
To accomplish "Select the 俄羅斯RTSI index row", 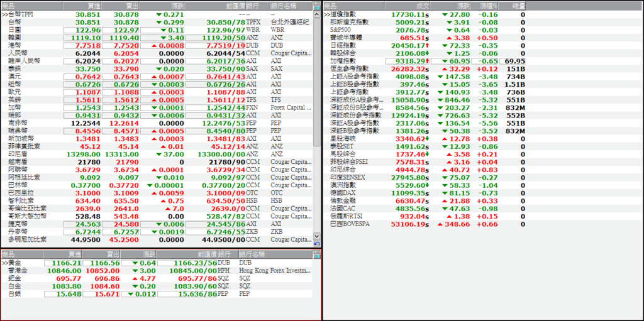I will (x=425, y=216).
